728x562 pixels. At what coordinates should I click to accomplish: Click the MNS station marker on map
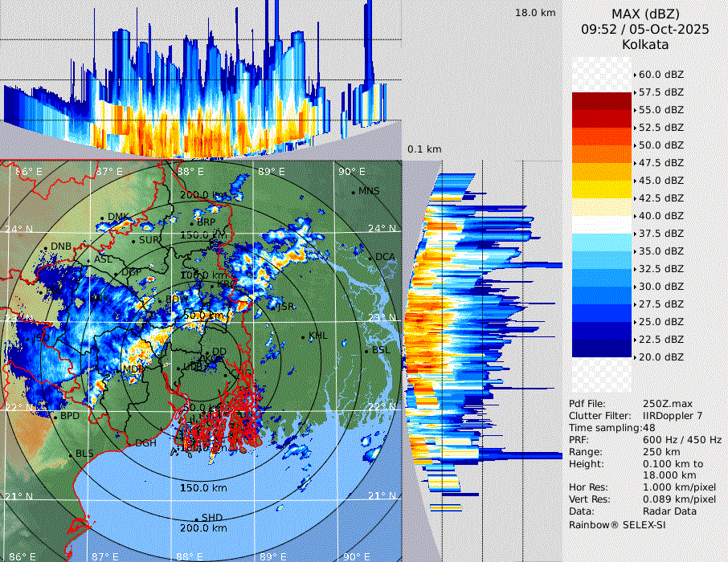(354, 191)
